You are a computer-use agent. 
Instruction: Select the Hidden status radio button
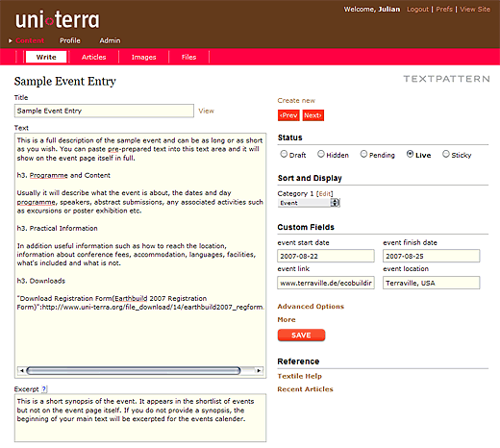click(x=321, y=154)
